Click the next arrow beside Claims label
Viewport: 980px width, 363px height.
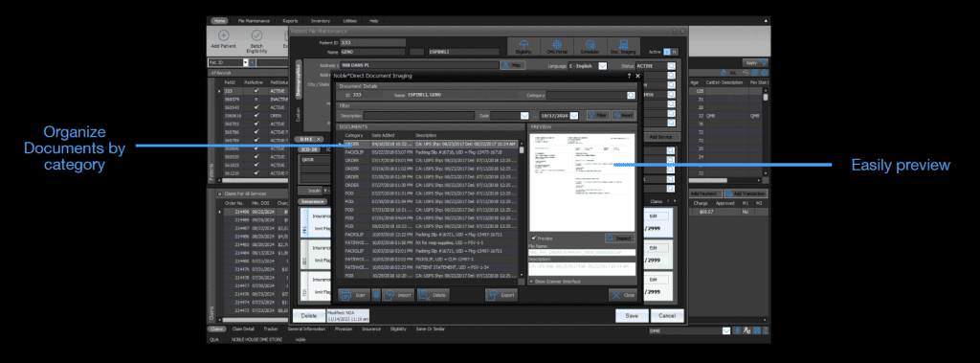[x=675, y=201]
